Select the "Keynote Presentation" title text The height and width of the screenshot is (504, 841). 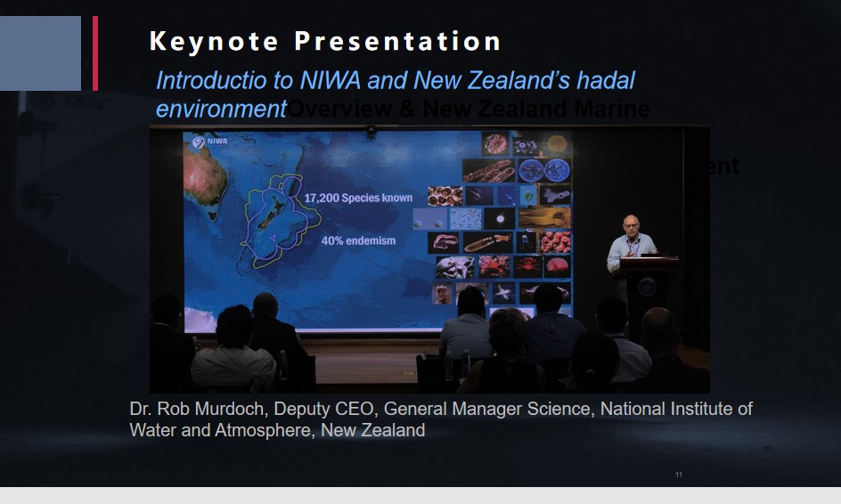(x=325, y=41)
